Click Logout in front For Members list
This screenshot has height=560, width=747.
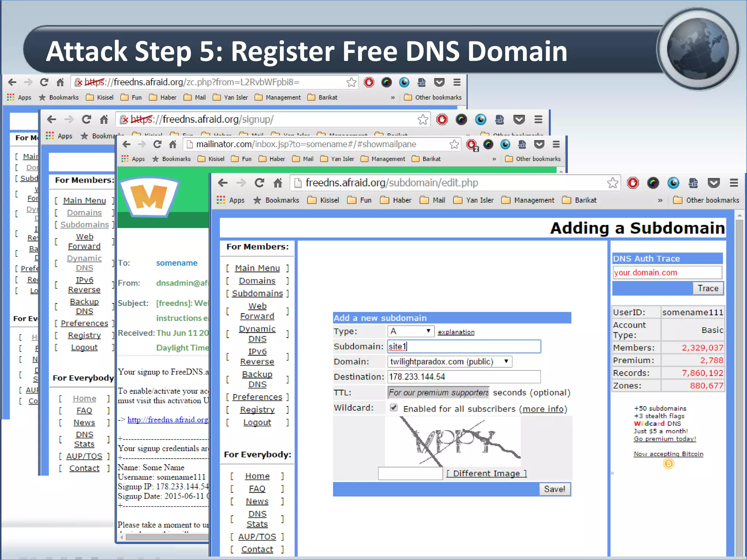click(x=257, y=423)
